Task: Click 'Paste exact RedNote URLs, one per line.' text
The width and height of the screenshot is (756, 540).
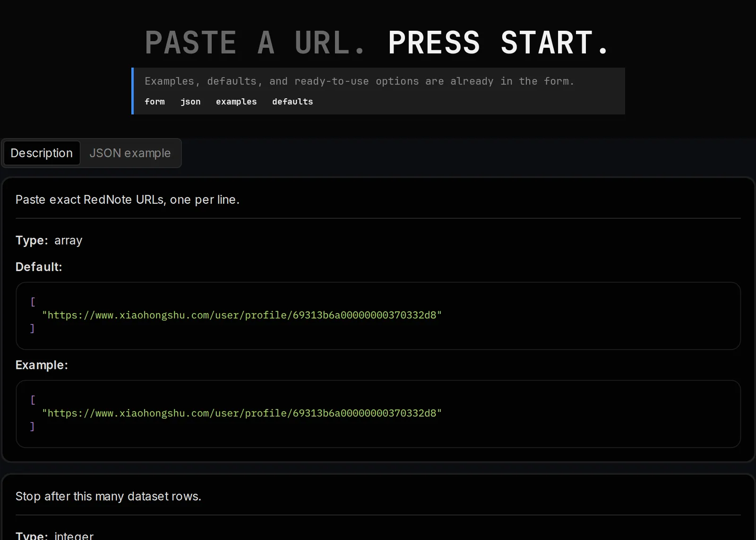Action: pos(128,200)
